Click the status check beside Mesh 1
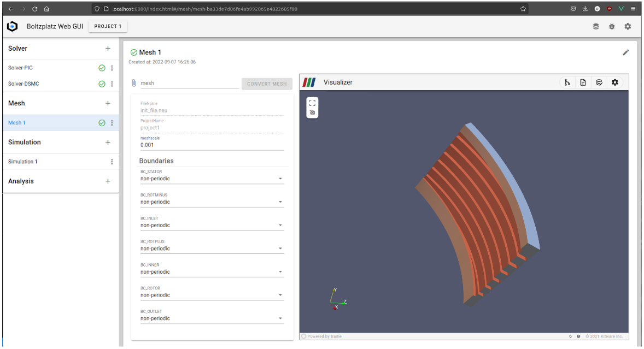The width and height of the screenshot is (644, 349). [102, 122]
